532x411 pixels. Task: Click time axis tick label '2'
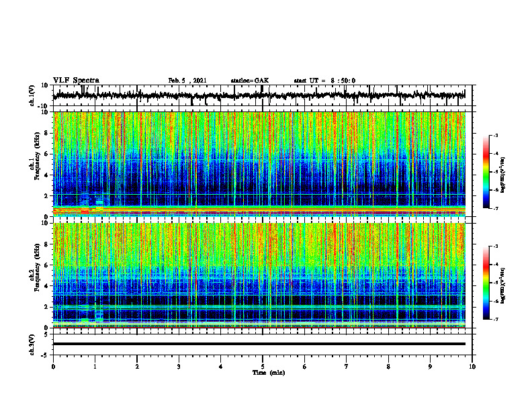coord(137,367)
